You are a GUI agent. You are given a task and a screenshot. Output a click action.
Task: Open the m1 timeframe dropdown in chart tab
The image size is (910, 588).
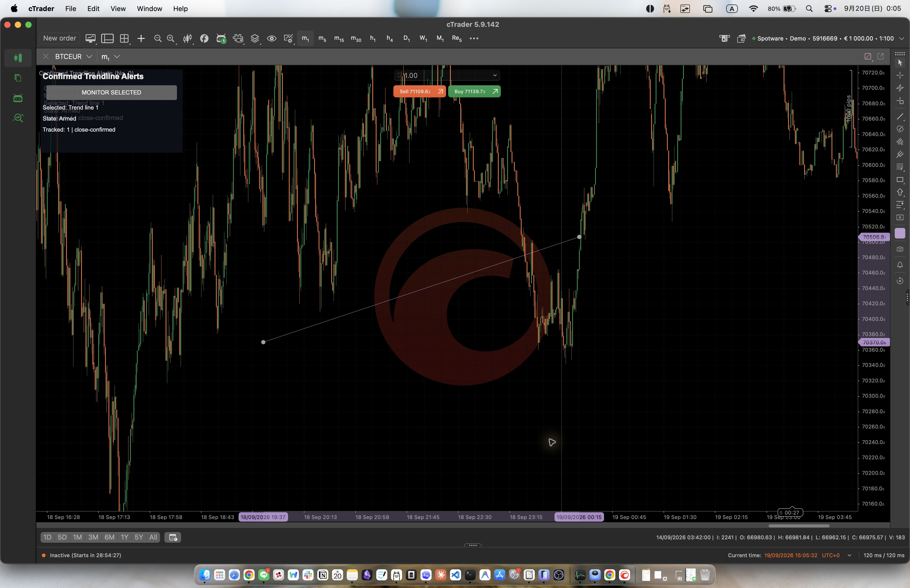117,57
